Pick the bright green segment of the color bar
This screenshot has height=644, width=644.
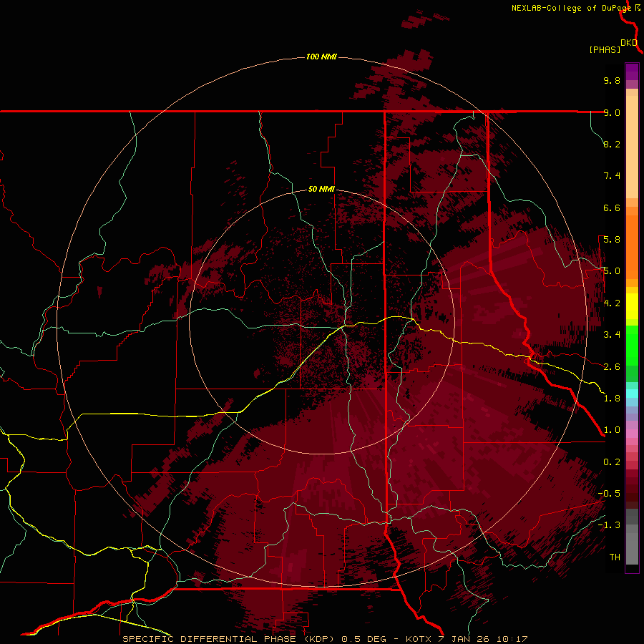click(x=632, y=345)
